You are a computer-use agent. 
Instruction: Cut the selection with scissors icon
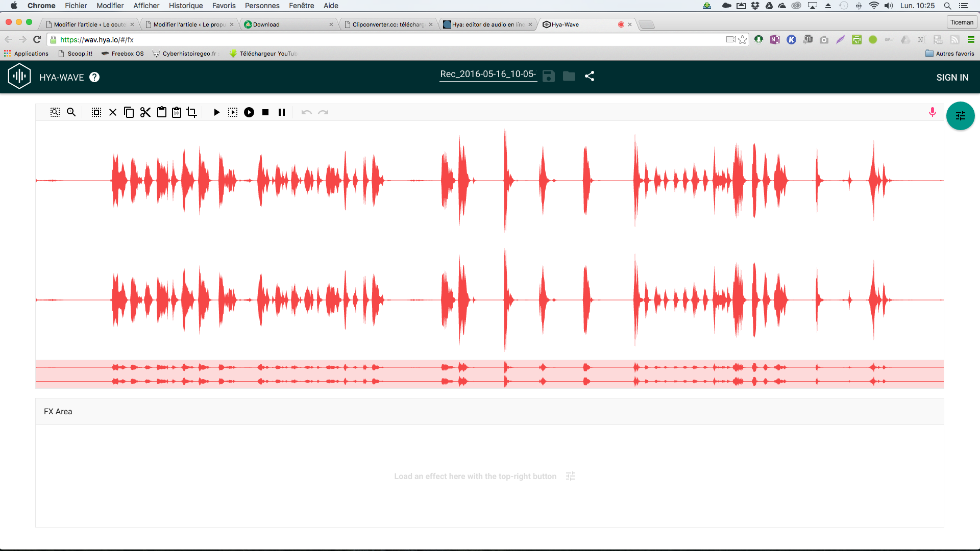point(145,112)
